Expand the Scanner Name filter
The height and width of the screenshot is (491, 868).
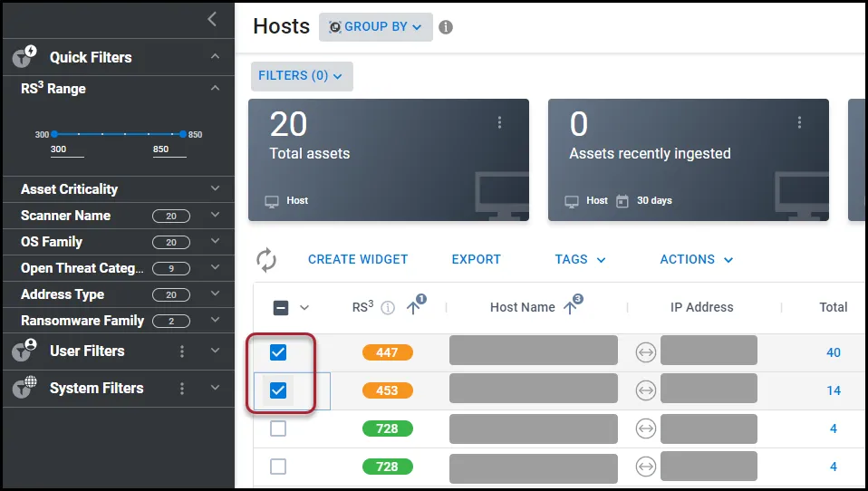[216, 215]
